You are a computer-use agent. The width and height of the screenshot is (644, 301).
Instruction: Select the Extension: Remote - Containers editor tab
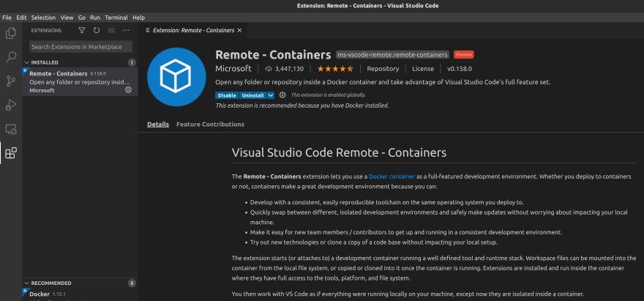(193, 31)
